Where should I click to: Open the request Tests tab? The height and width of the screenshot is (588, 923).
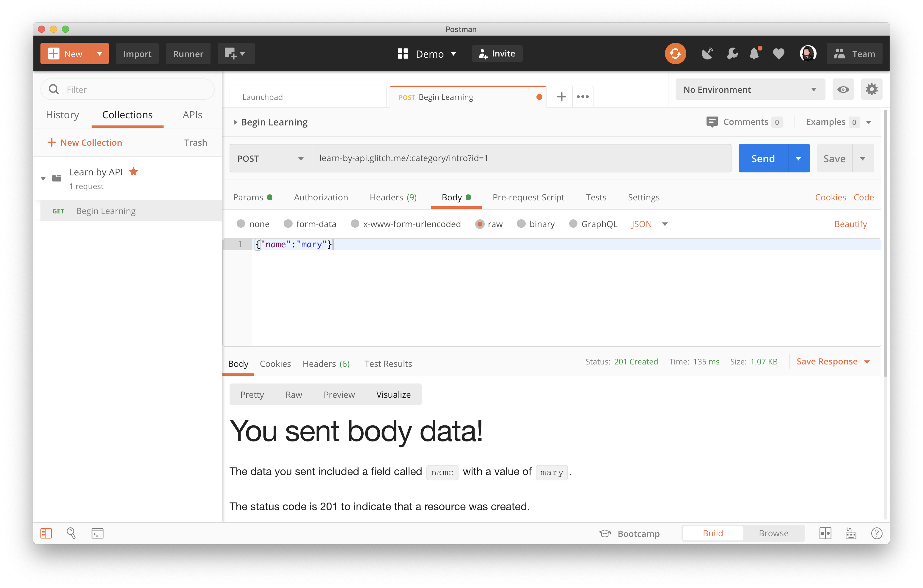pyautogui.click(x=596, y=197)
